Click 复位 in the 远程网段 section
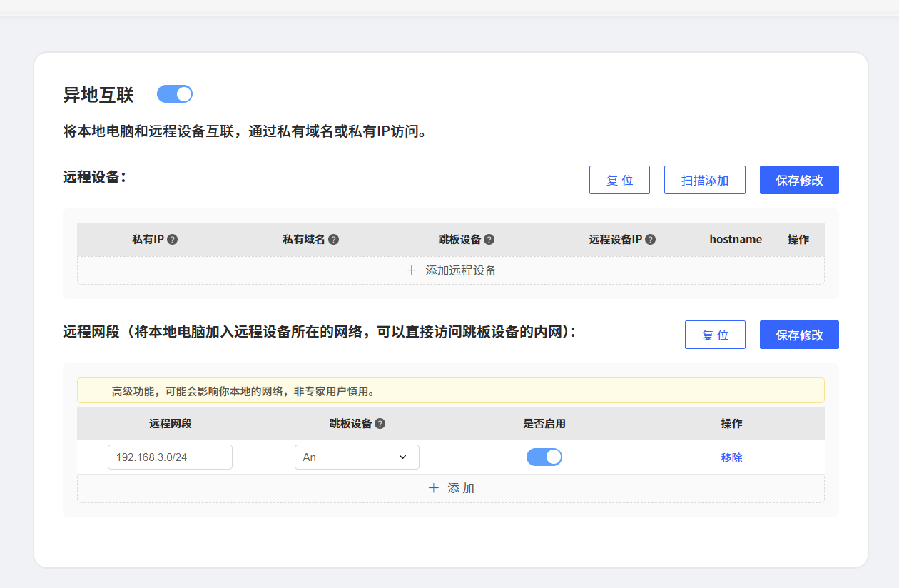The height and width of the screenshot is (588, 899). [715, 335]
